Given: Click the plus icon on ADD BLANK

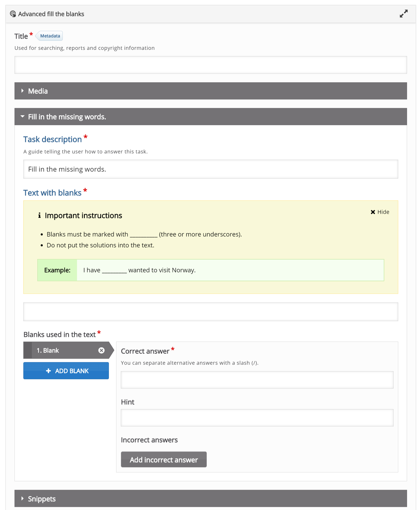Looking at the screenshot, I should pos(48,371).
